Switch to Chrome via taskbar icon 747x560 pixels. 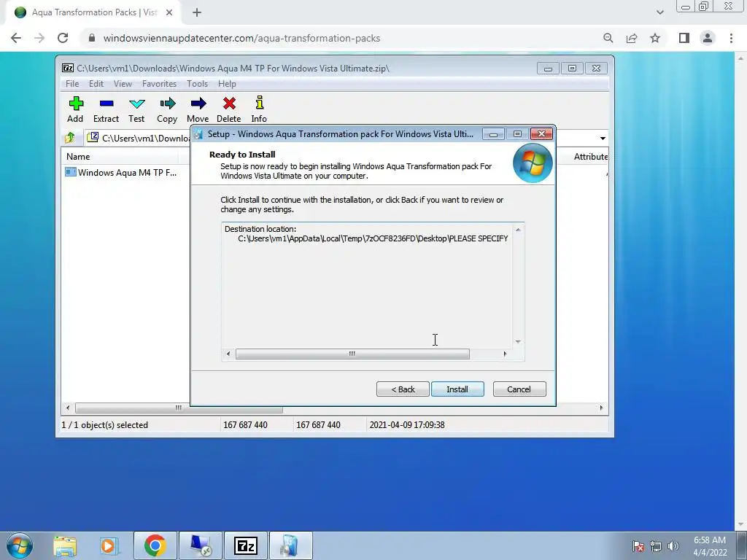pyautogui.click(x=155, y=545)
